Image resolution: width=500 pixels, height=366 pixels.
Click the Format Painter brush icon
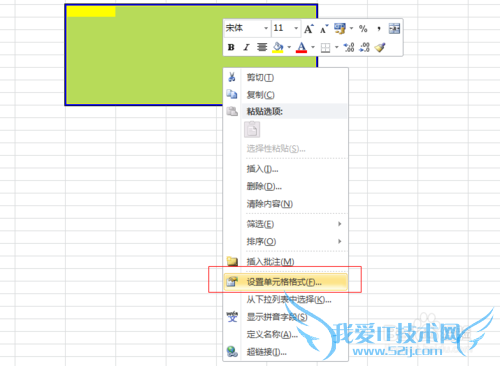[380, 47]
